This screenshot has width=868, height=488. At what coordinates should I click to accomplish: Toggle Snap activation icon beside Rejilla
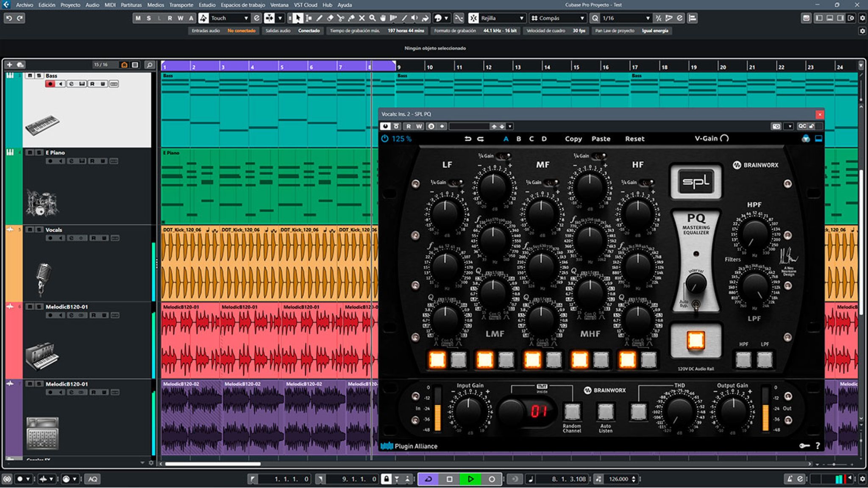473,18
